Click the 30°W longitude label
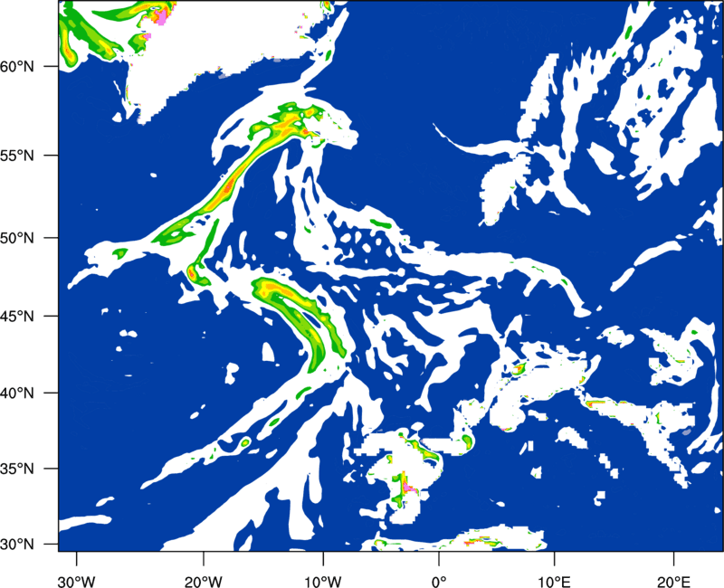Viewport: 724px width, 588px height. pos(76,582)
